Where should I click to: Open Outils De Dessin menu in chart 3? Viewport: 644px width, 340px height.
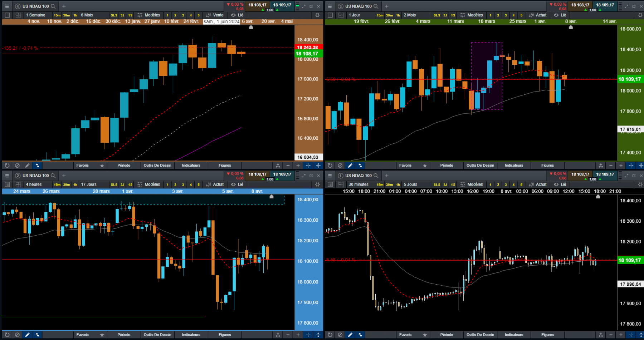[480, 166]
